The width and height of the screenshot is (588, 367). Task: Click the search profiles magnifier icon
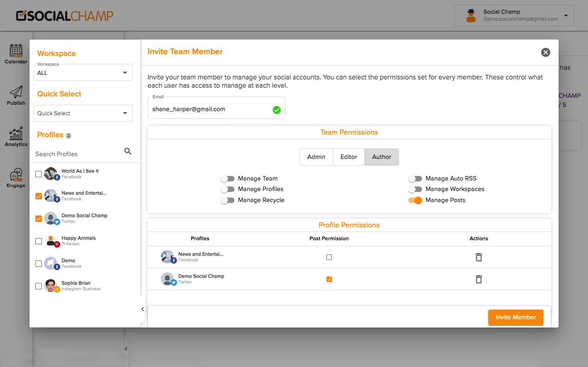tap(128, 152)
